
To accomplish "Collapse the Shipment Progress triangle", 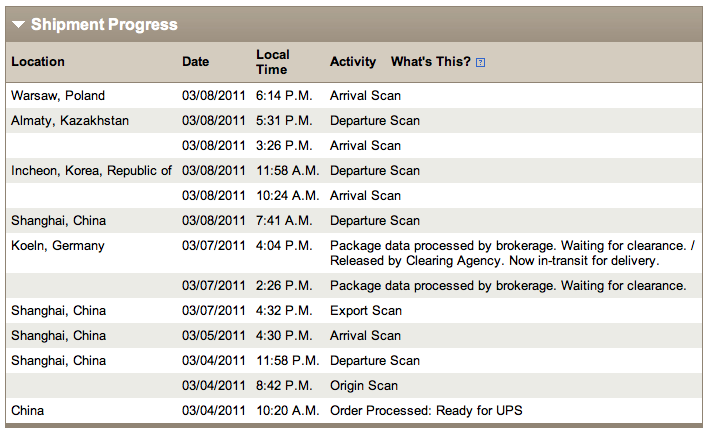I will click(x=19, y=24).
